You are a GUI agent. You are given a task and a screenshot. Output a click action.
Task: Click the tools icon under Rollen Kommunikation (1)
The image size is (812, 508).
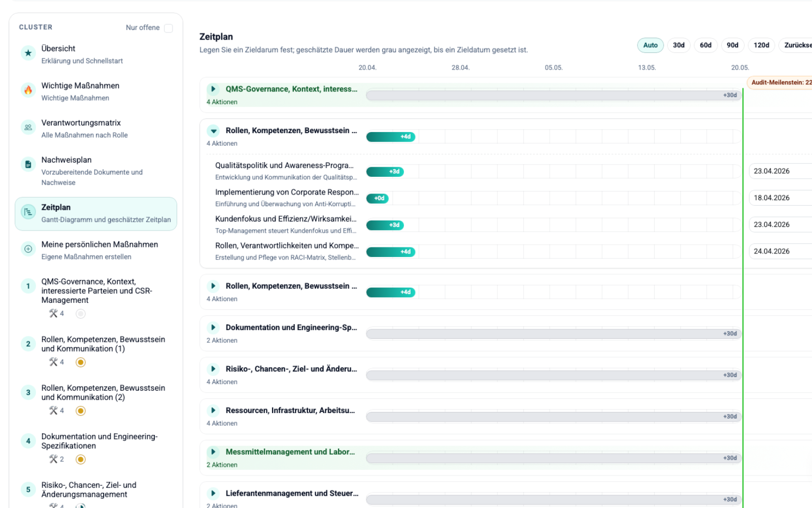(53, 362)
